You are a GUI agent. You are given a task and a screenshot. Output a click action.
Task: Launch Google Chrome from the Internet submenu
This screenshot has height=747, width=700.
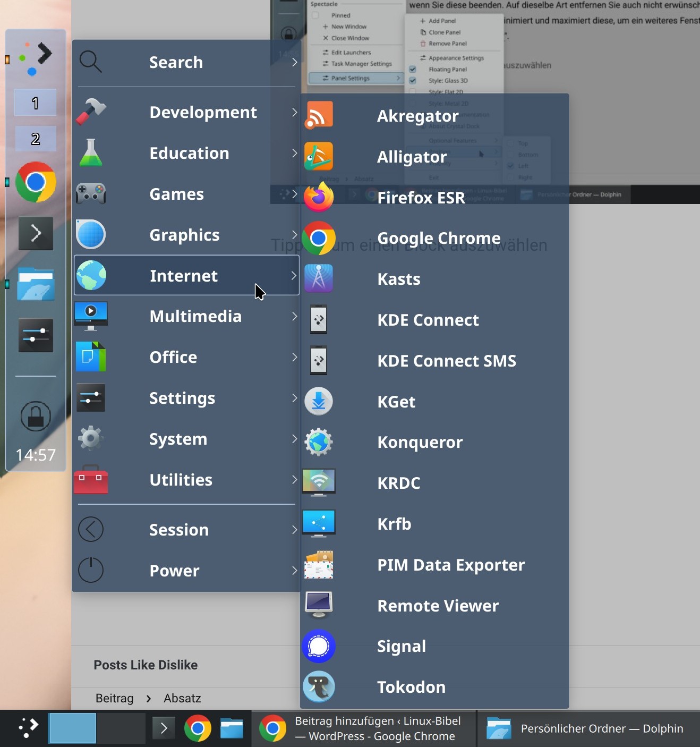[x=434, y=238]
